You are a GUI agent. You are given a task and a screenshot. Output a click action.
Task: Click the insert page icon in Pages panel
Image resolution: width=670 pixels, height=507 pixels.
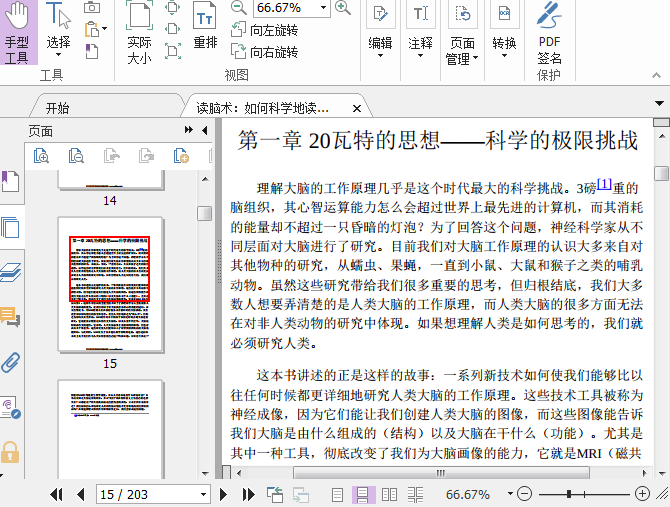point(181,156)
